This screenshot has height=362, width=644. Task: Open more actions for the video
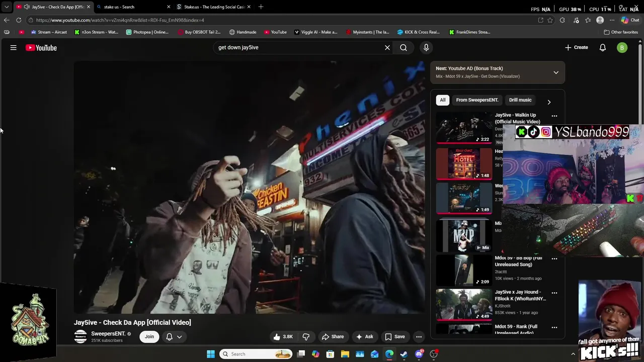point(419,337)
